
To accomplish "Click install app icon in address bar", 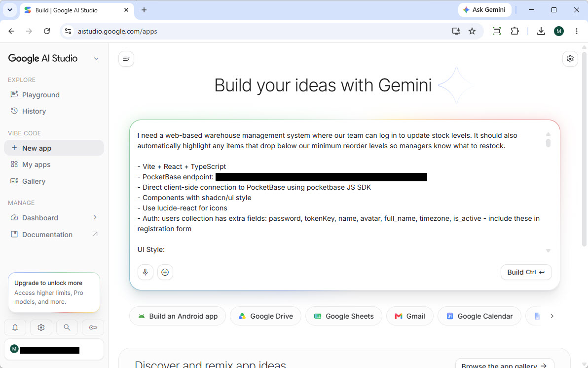I will click(x=456, y=31).
